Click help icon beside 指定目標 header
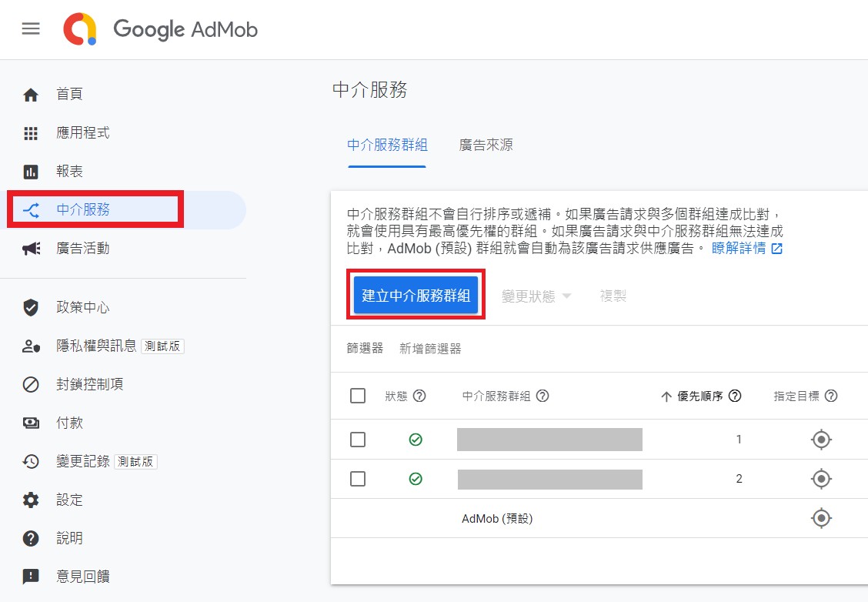The width and height of the screenshot is (868, 602). 831,396
